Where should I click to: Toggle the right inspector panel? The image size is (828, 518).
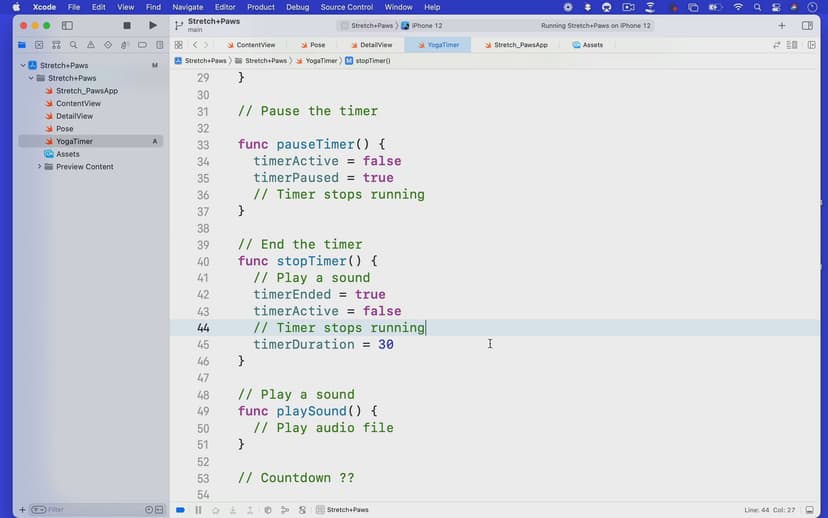click(x=807, y=25)
